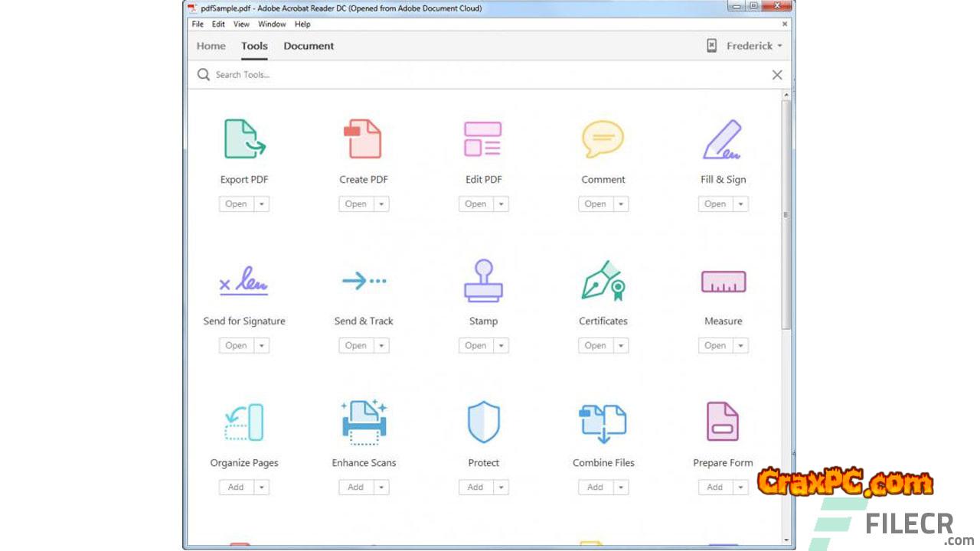This screenshot has width=980, height=551.
Task: Click the Protect shield icon
Action: click(x=483, y=422)
